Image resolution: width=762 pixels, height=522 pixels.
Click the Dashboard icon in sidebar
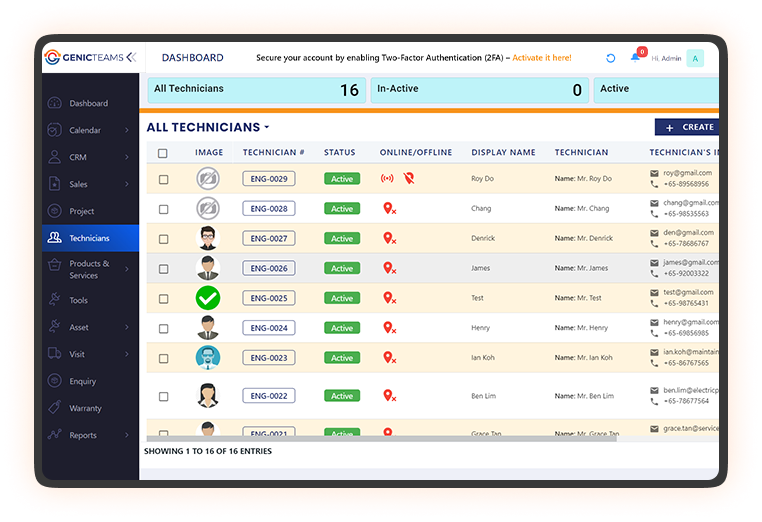coord(54,103)
